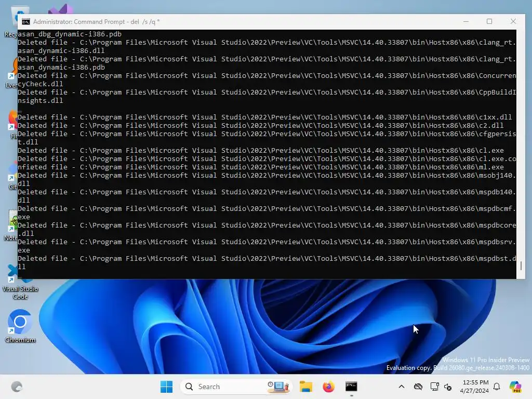Open clock showing 12:55 PM
The width and height of the screenshot is (532, 399).
pos(474,387)
